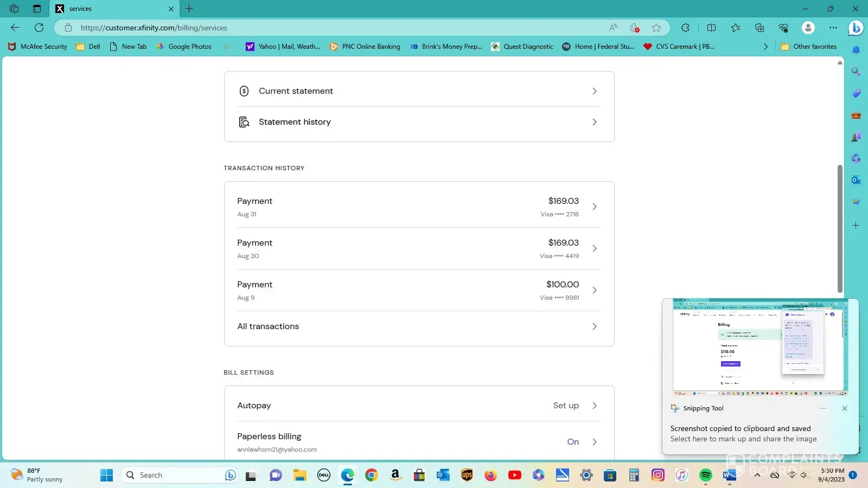The height and width of the screenshot is (488, 868).
Task: Expand the Aug 30 payment chevron
Action: click(595, 248)
